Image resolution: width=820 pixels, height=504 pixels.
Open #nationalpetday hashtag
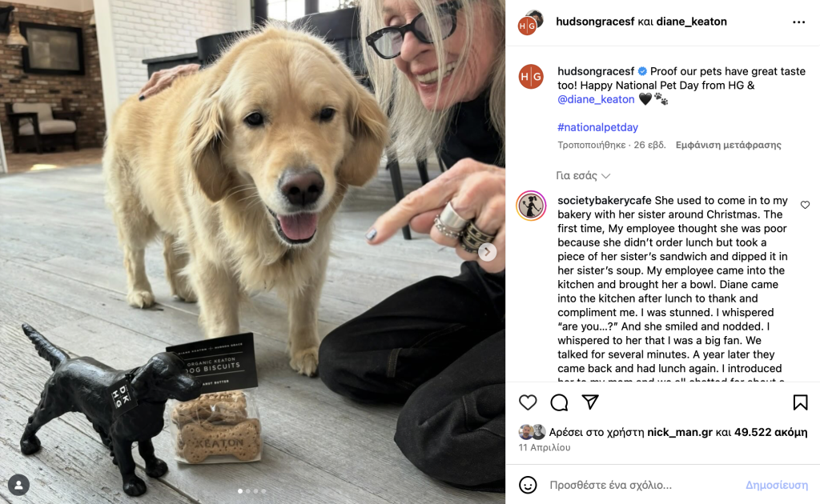point(597,127)
